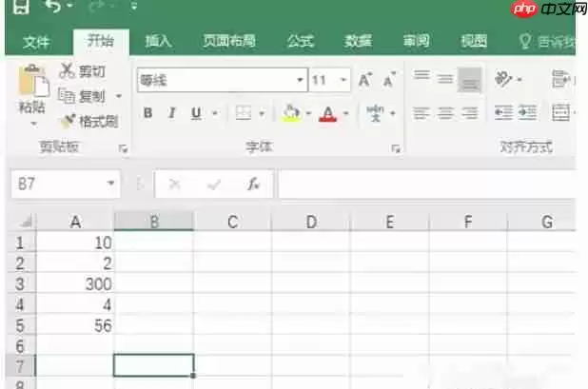Select column header C
588x389 pixels.
point(232,222)
